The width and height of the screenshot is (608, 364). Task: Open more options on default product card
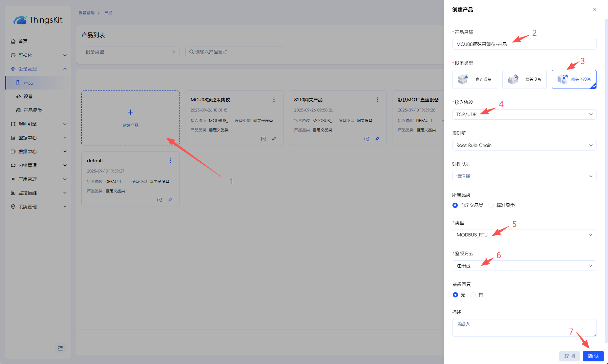tap(170, 161)
